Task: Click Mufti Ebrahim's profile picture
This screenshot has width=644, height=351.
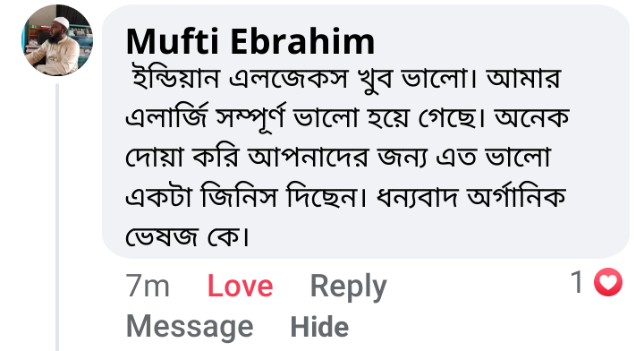Action: tap(57, 40)
